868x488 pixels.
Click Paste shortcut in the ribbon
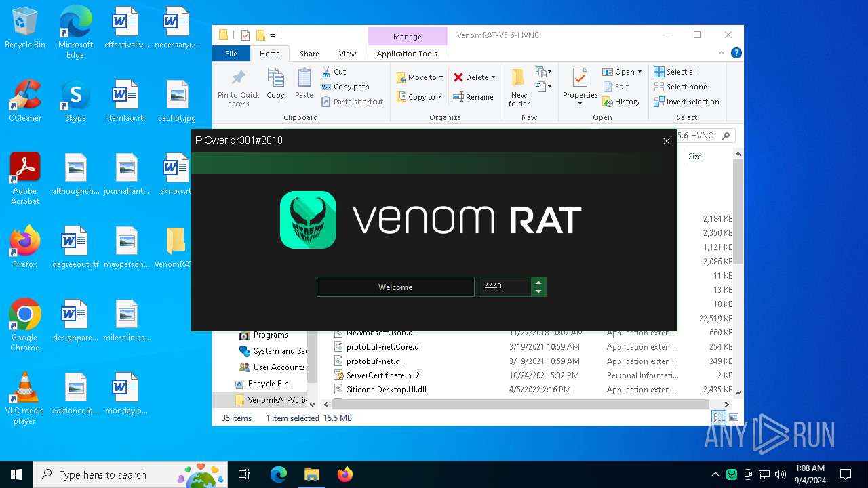pos(352,102)
